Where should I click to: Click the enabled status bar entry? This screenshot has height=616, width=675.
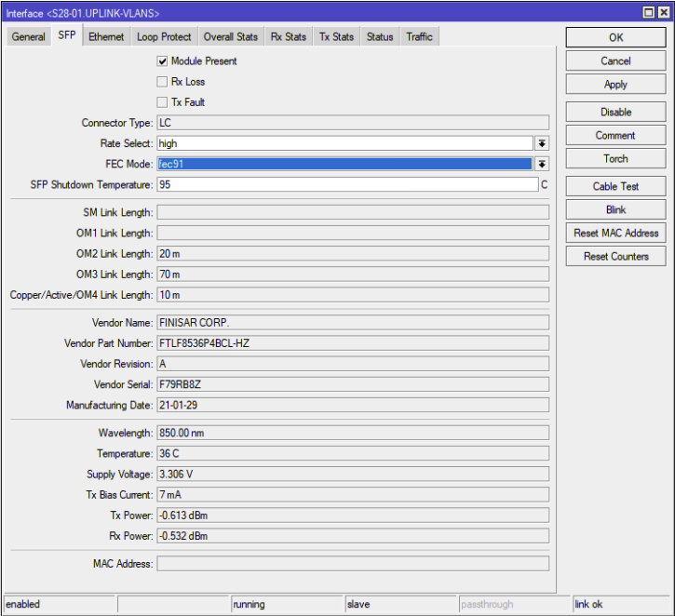point(60,605)
